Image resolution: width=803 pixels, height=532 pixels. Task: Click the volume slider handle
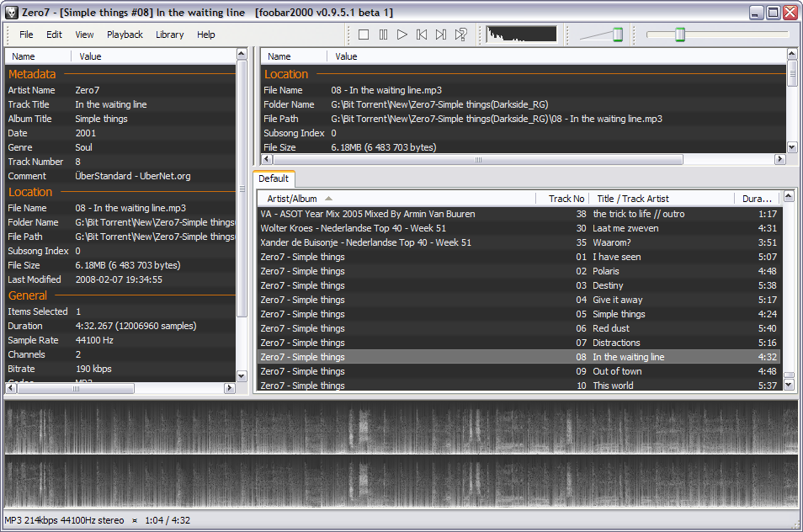point(617,35)
